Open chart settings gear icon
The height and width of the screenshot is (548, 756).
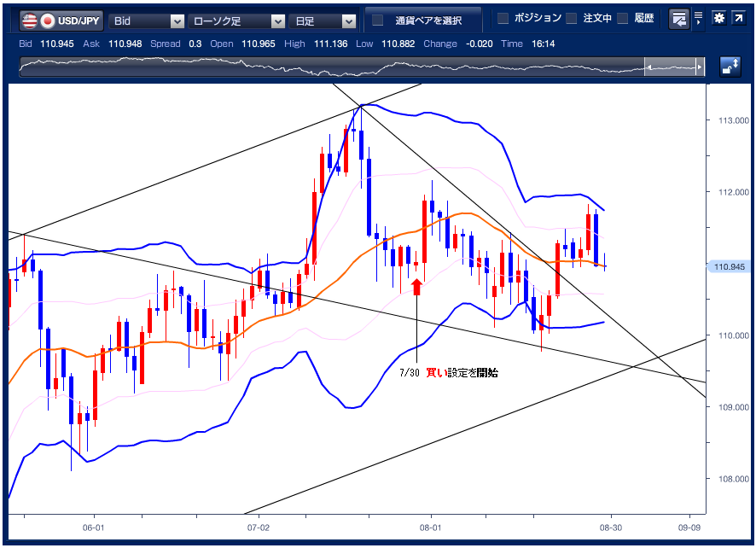tap(718, 18)
